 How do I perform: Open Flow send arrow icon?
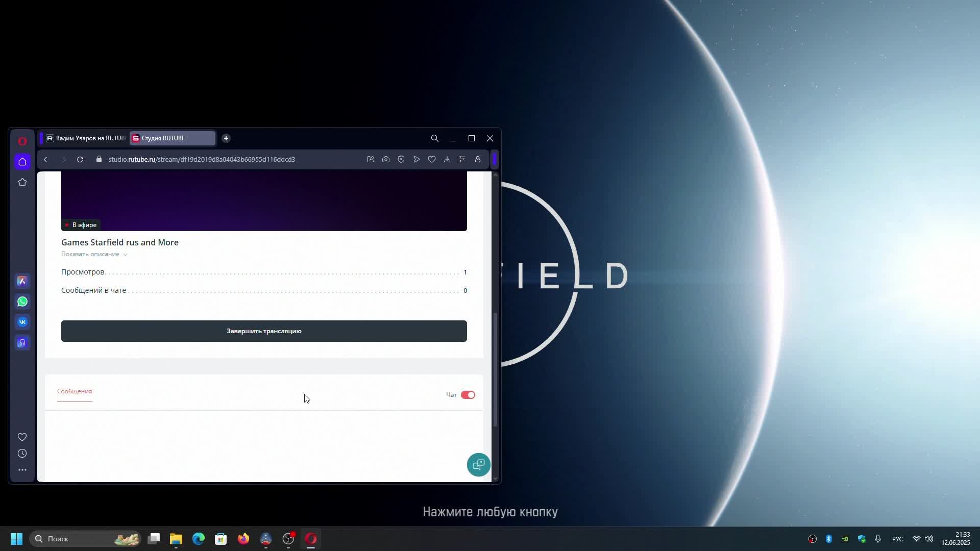pyautogui.click(x=416, y=160)
